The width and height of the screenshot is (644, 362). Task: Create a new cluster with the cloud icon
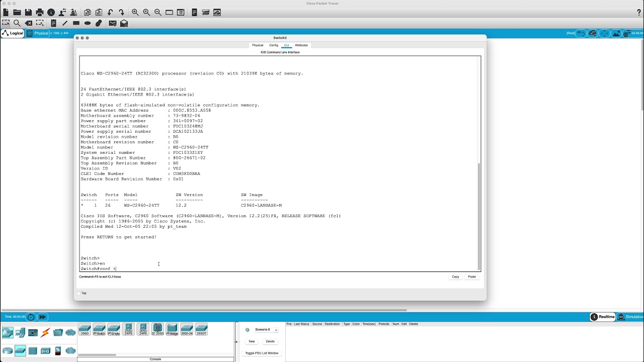coord(593,33)
